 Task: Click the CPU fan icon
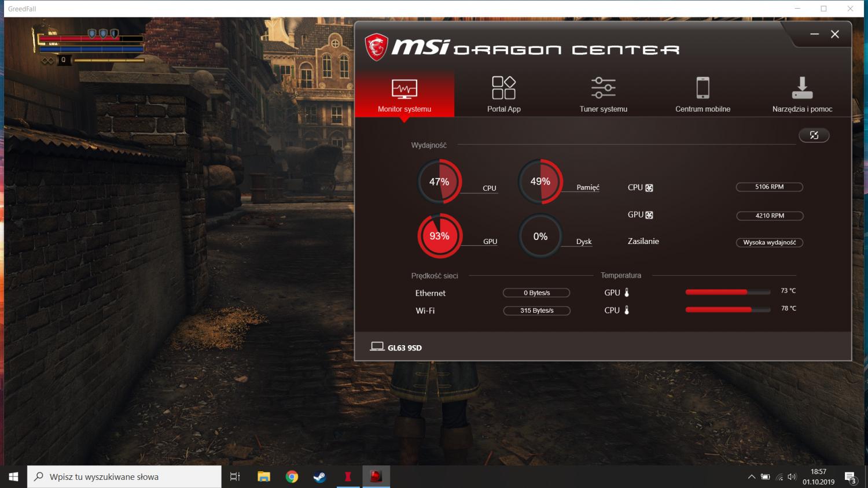point(649,188)
